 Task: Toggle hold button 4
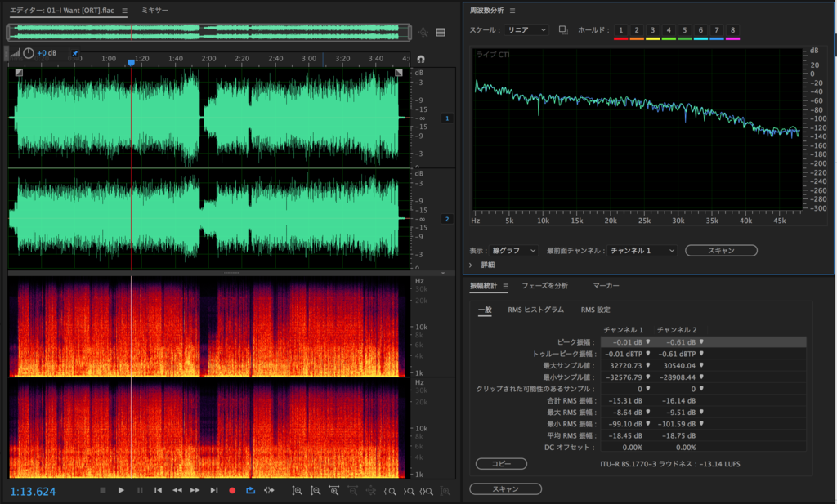(669, 30)
